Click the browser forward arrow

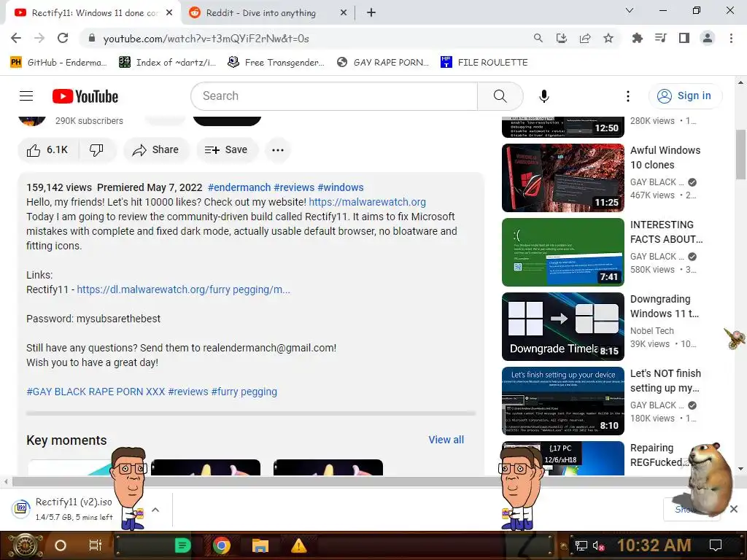pyautogui.click(x=39, y=38)
